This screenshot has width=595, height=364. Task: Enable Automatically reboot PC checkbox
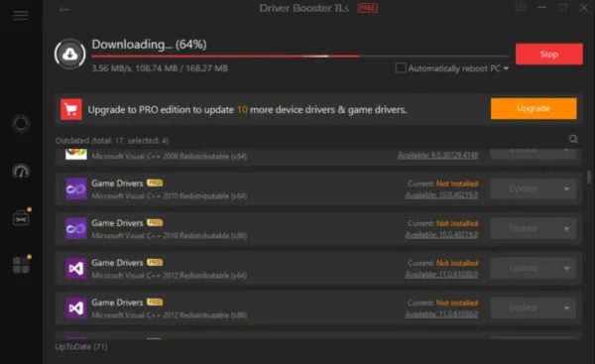(x=401, y=68)
